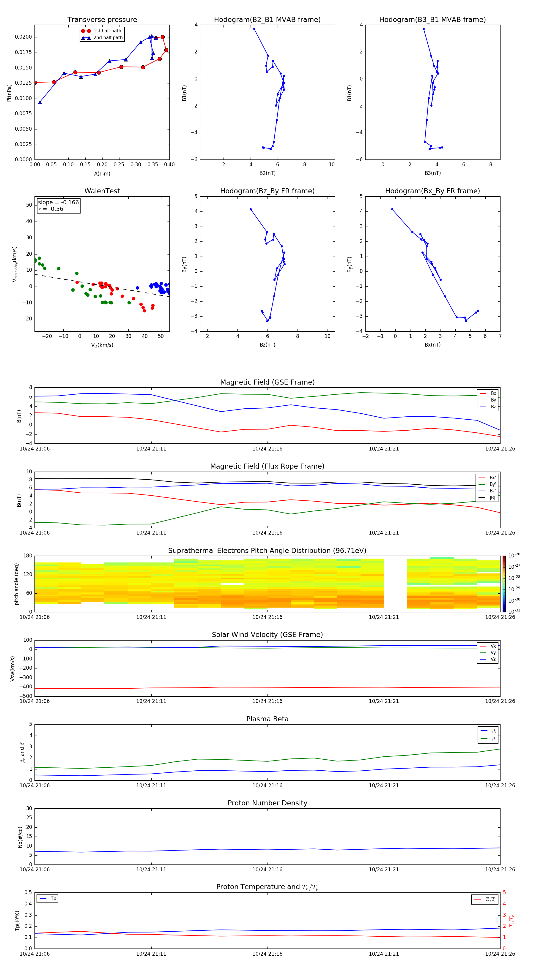Click the 10^-26 colorbar tick label

[x=514, y=555]
